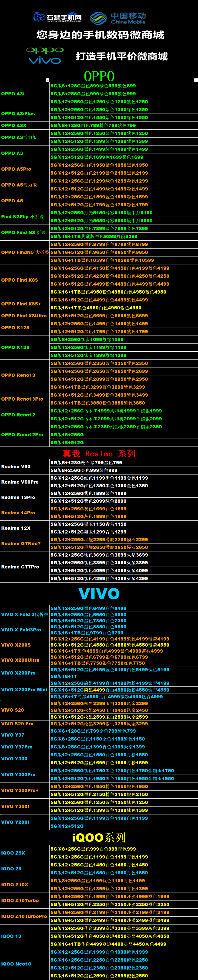Select the OPPO A5Pro model cell

coord(25,169)
